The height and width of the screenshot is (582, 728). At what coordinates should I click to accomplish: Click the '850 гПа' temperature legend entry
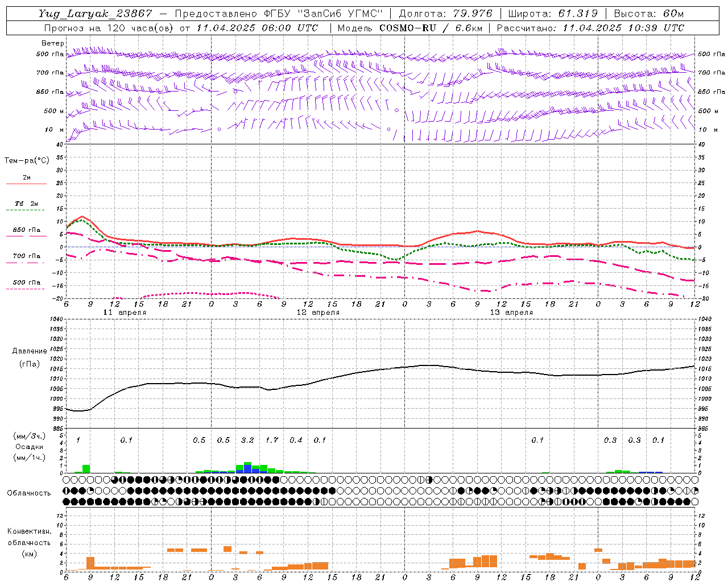coord(26,230)
